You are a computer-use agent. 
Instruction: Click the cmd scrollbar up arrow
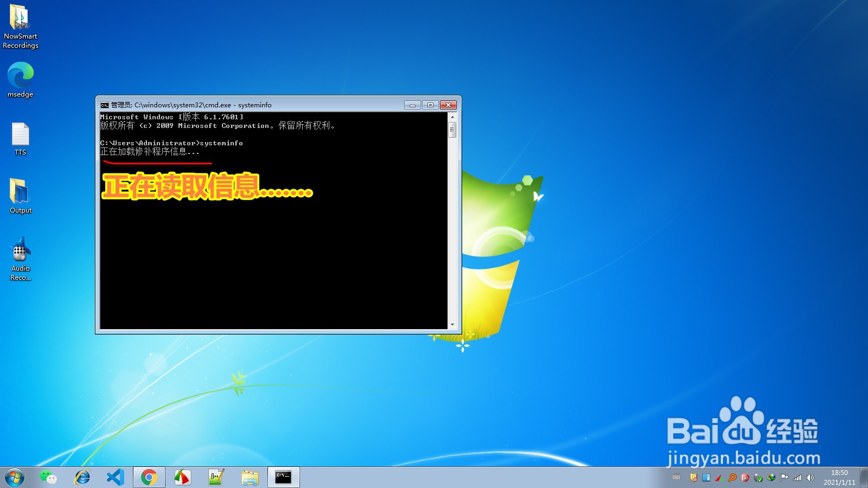[x=452, y=117]
